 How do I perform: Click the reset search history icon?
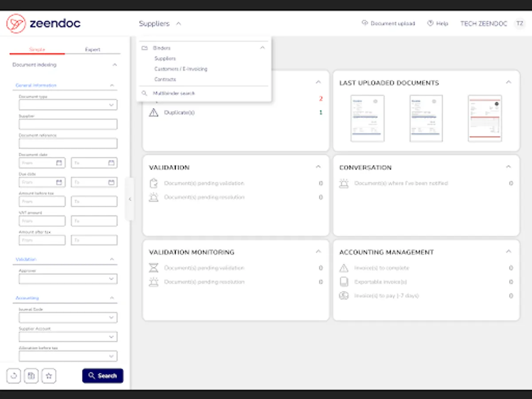tap(13, 376)
